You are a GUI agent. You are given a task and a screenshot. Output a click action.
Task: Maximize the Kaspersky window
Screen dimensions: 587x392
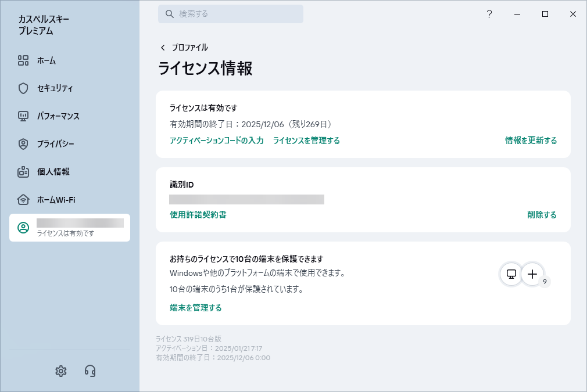[545, 14]
